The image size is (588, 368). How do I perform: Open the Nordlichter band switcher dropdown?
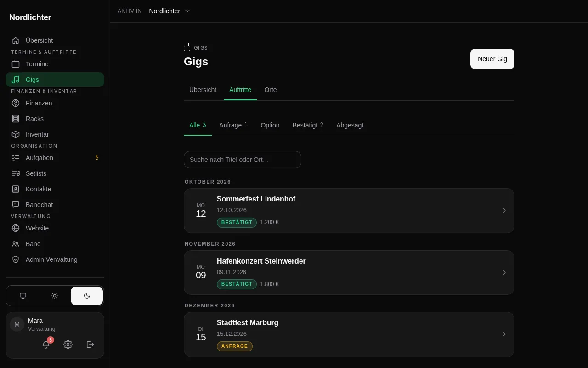click(170, 11)
